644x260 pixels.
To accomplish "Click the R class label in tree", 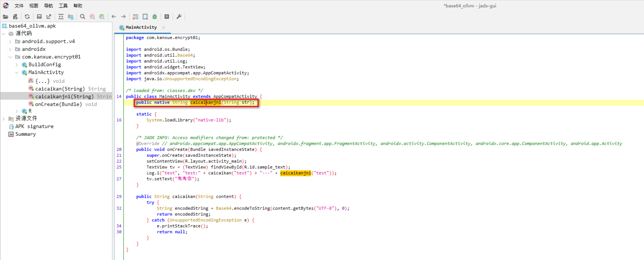I will (x=30, y=111).
